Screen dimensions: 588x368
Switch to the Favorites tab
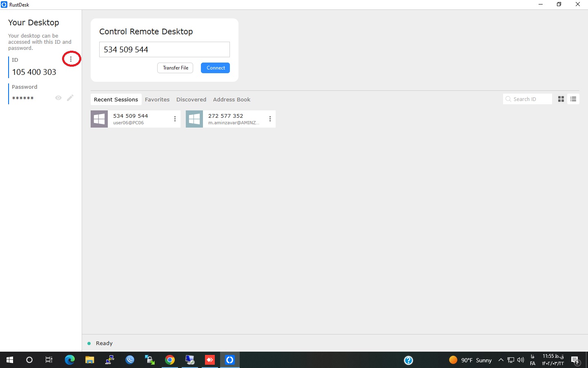click(x=157, y=99)
